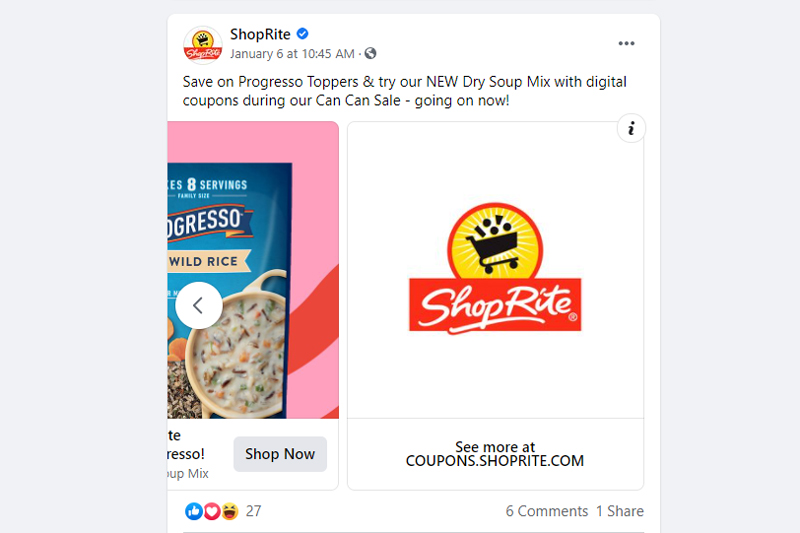
Task: Click the globe public-audience icon
Action: point(370,54)
